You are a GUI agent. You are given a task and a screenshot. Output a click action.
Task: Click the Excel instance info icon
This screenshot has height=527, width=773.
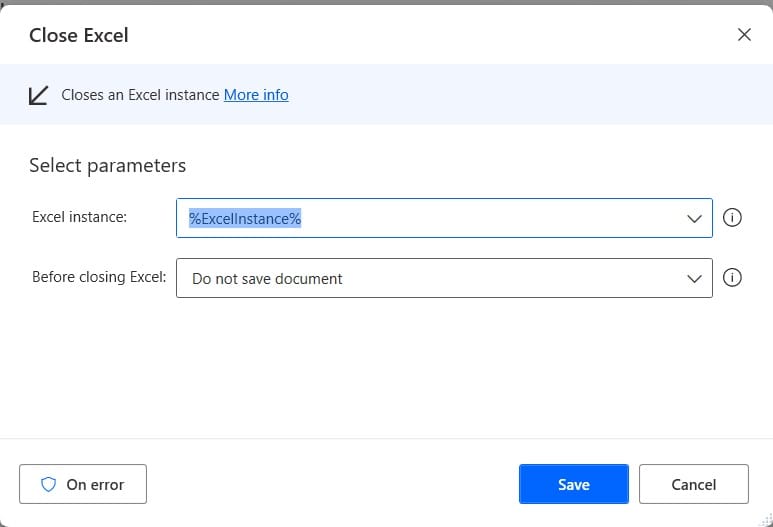pyautogui.click(x=732, y=217)
